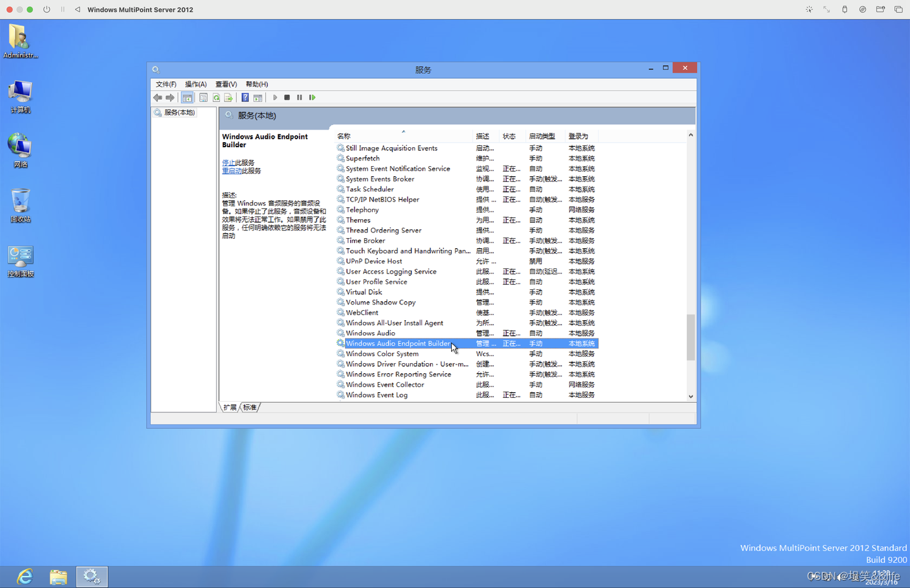Click the Services gear icon in taskbar
This screenshot has height=588, width=910.
[92, 577]
